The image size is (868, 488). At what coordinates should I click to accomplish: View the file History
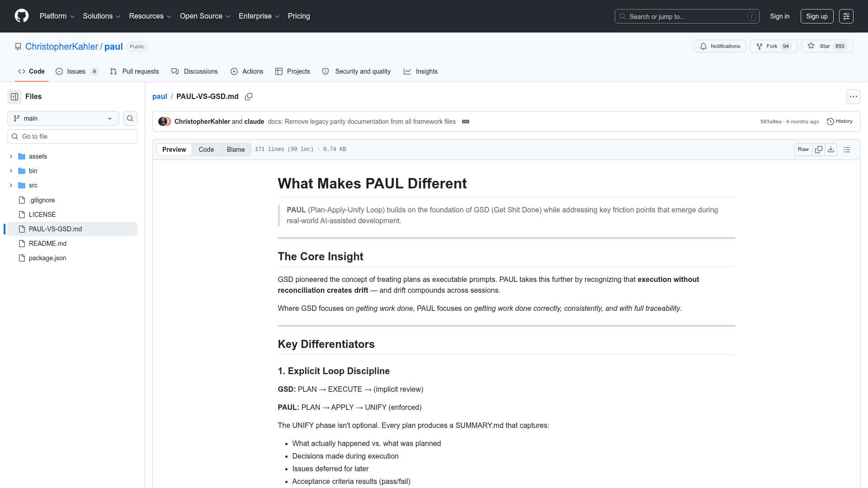(x=840, y=122)
